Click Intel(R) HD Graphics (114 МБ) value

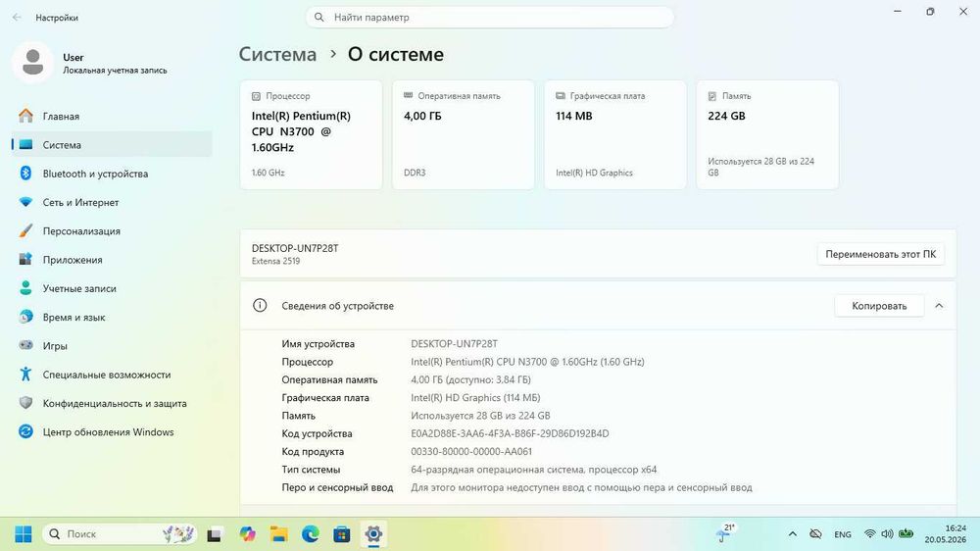click(475, 398)
